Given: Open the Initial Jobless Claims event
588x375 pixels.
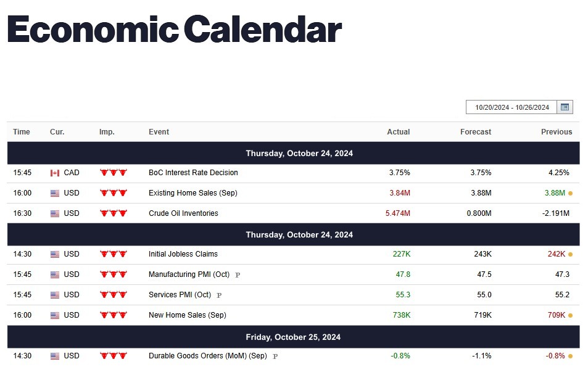Looking at the screenshot, I should tap(183, 254).
